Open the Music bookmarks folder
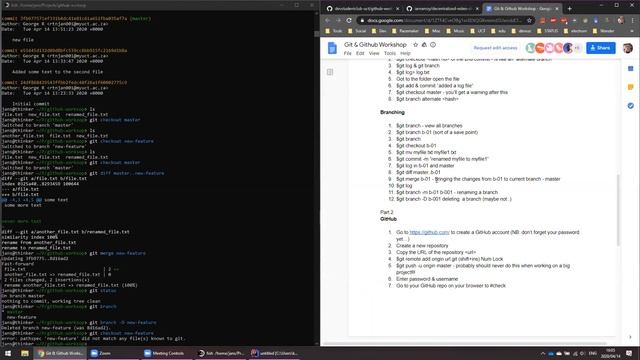This screenshot has height=360, width=640. [456, 31]
